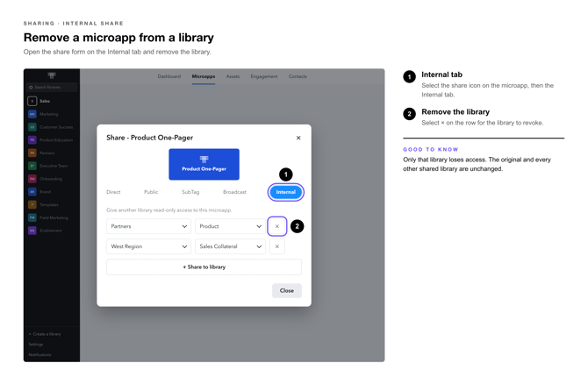The width and height of the screenshot is (588, 377).
Task: Click the Product One-Pager microapp thumbnail
Action: point(204,165)
